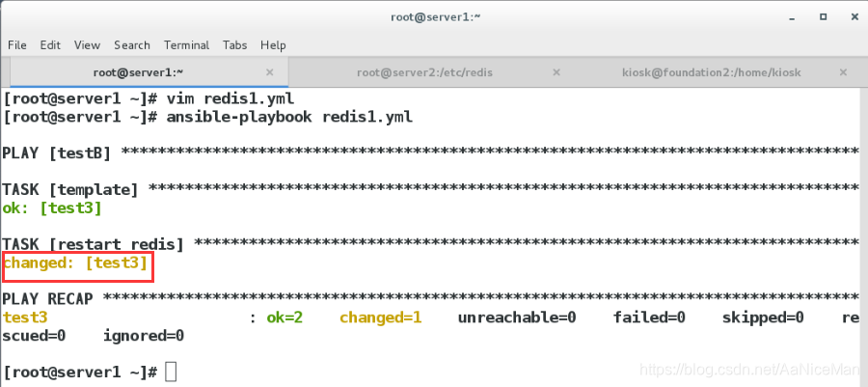Open the File menu
Screen dimensions: 868x387
(x=17, y=45)
